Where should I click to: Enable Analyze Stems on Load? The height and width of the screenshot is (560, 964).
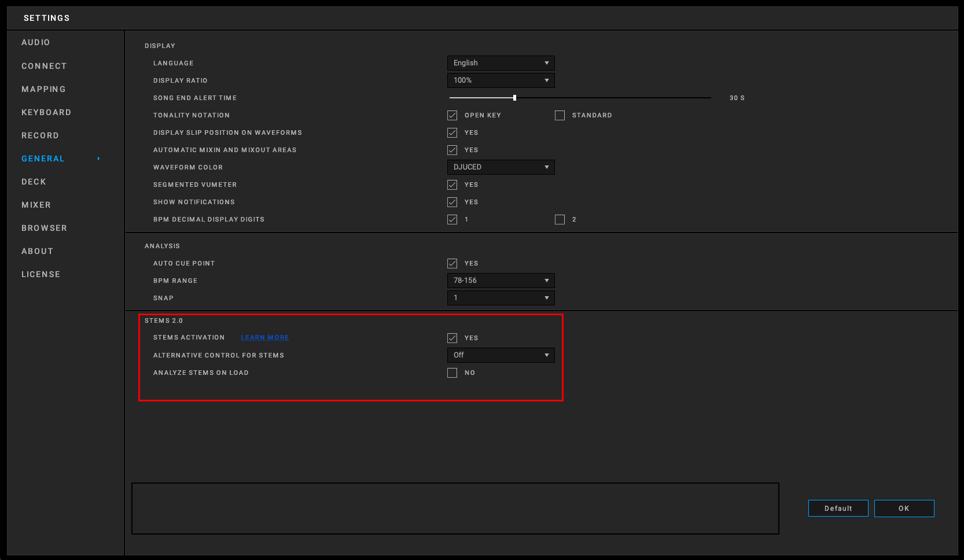[x=452, y=373]
